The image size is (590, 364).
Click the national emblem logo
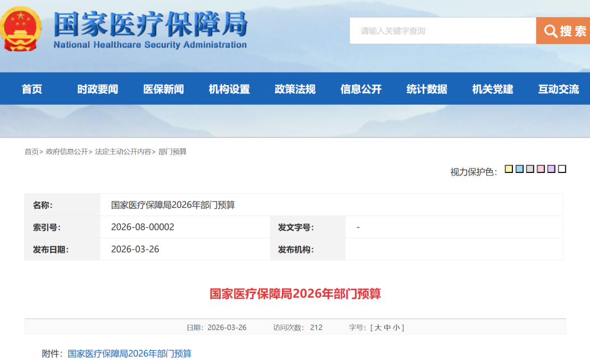coord(21,28)
